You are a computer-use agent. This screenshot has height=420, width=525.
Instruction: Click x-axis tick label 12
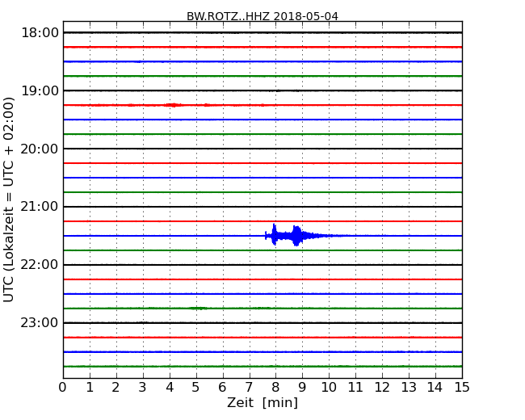(382, 388)
